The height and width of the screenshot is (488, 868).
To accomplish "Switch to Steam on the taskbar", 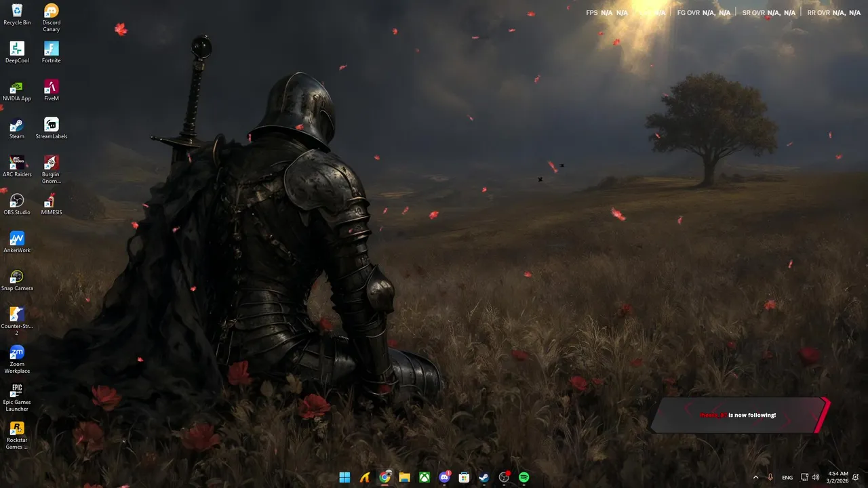I will pyautogui.click(x=484, y=477).
